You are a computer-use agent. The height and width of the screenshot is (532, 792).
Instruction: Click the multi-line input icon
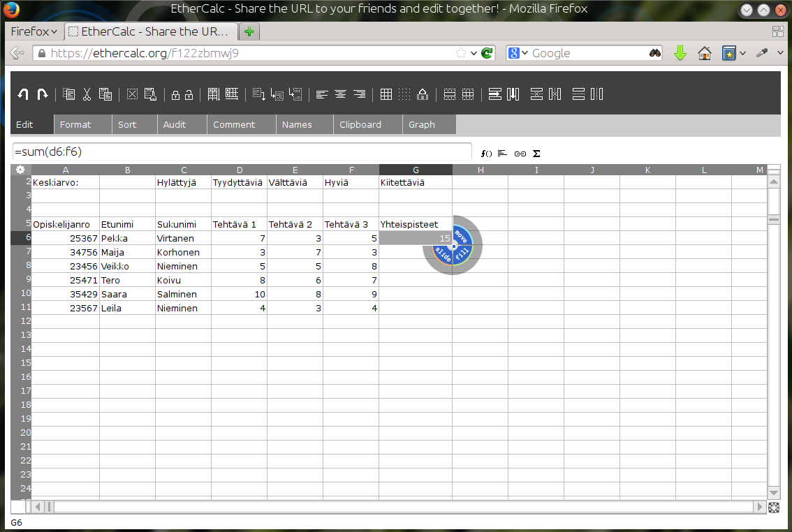tap(503, 153)
